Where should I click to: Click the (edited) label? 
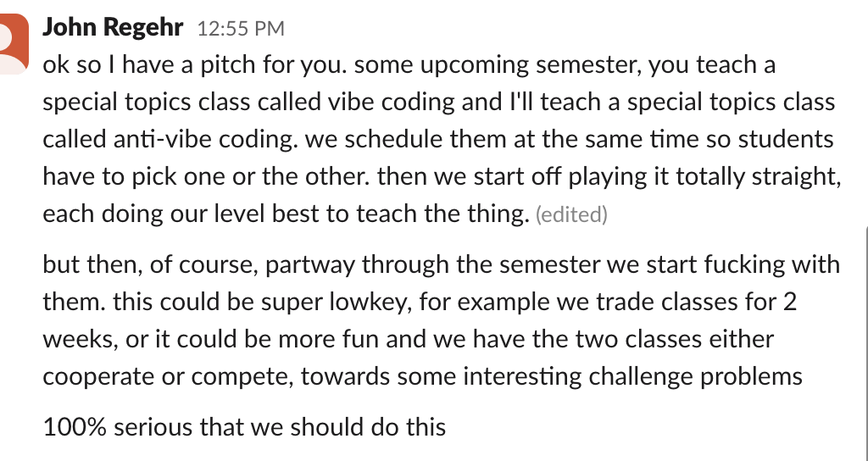[x=571, y=215]
